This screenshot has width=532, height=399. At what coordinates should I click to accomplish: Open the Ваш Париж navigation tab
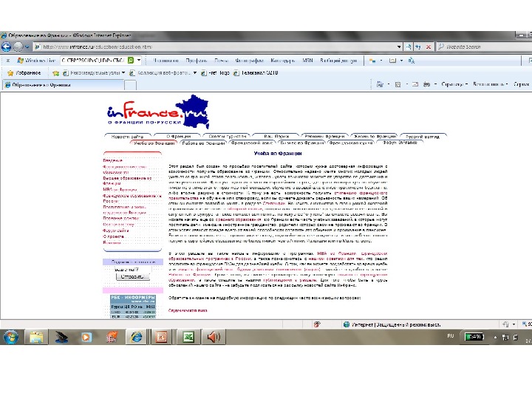coord(276,137)
